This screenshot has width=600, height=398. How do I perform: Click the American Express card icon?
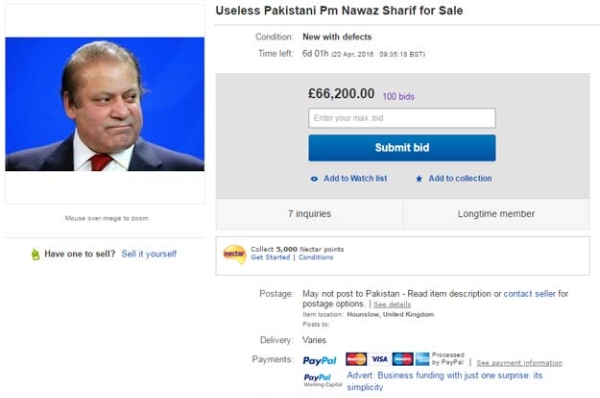(422, 359)
